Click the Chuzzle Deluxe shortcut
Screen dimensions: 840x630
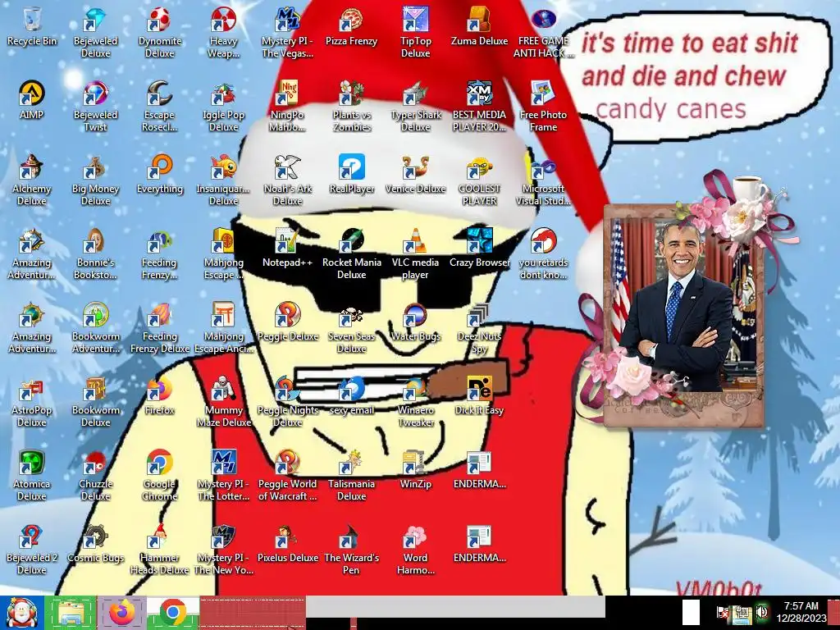(x=95, y=475)
